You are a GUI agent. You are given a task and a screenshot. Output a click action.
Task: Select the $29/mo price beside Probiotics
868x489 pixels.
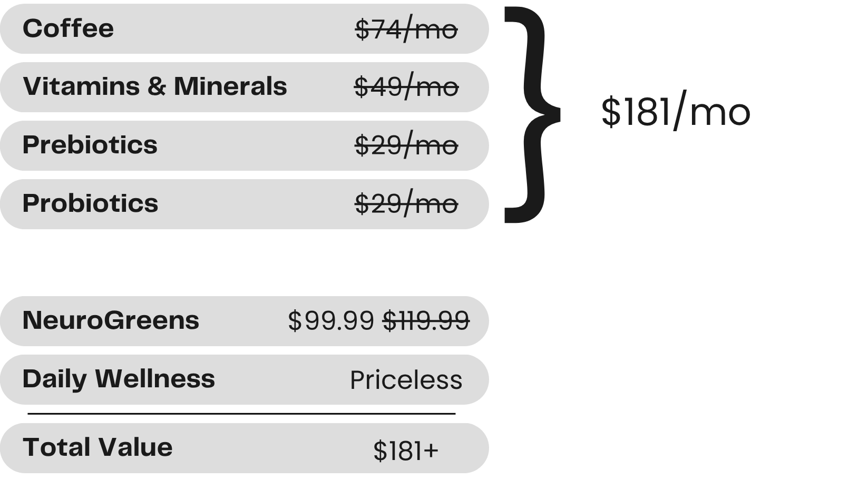406,204
